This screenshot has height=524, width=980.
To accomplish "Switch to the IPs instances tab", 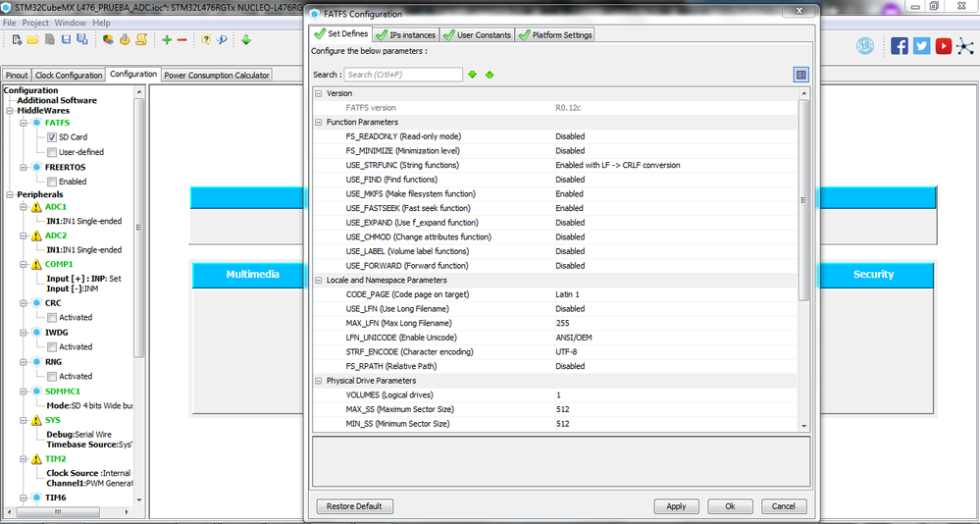I will click(x=405, y=35).
